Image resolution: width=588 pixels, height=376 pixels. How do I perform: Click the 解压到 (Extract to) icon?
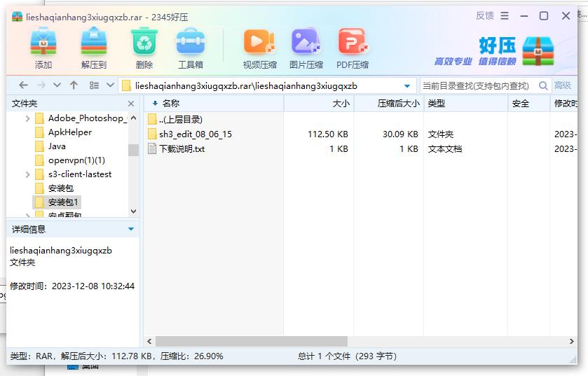pos(94,42)
